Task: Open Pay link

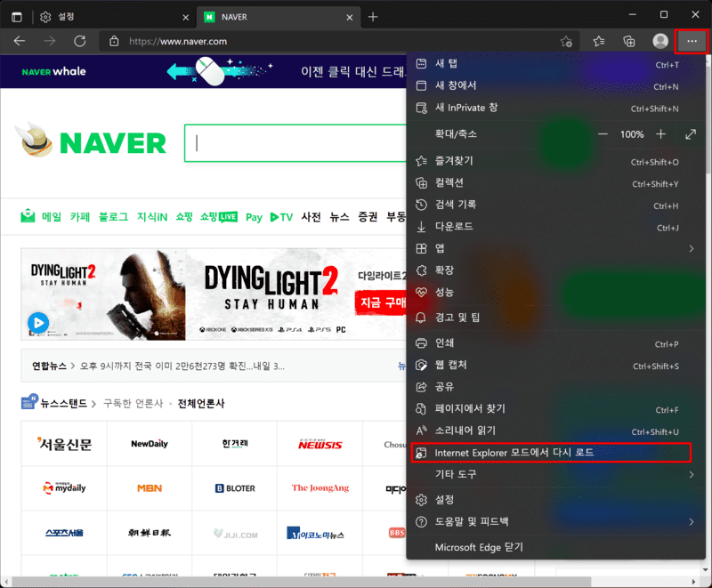Action: (x=254, y=217)
